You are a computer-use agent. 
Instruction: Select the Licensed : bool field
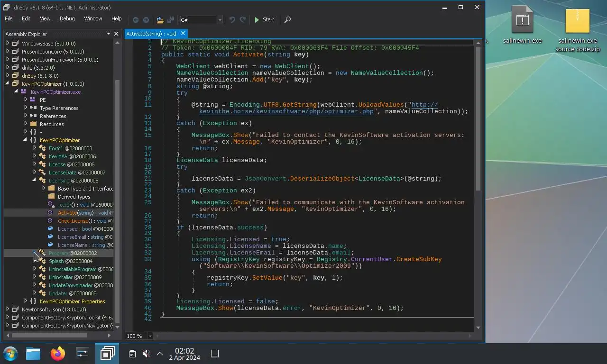pyautogui.click(x=85, y=228)
